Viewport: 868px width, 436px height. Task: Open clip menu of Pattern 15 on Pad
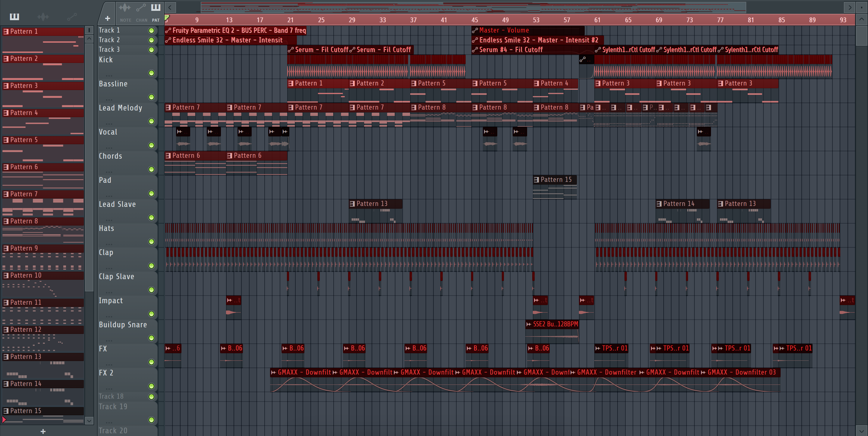(536, 180)
